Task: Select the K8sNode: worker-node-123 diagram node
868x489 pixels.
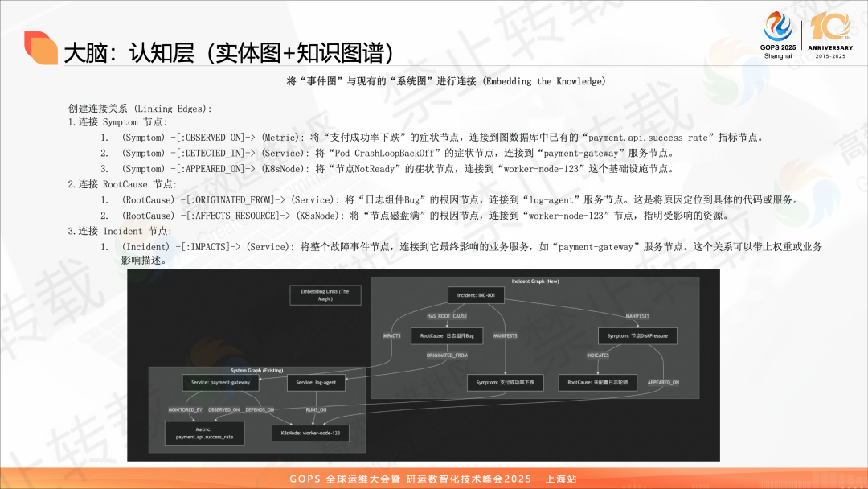Action: [310, 433]
